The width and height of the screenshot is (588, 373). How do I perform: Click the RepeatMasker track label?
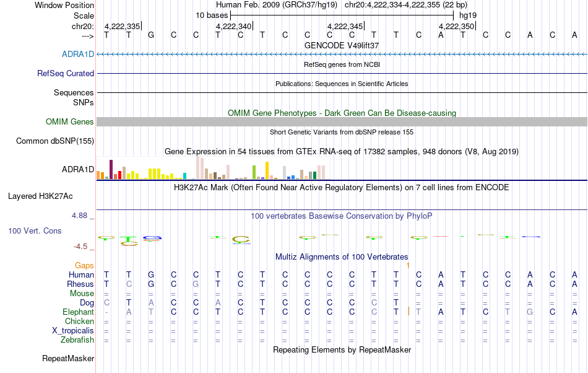pyautogui.click(x=68, y=358)
